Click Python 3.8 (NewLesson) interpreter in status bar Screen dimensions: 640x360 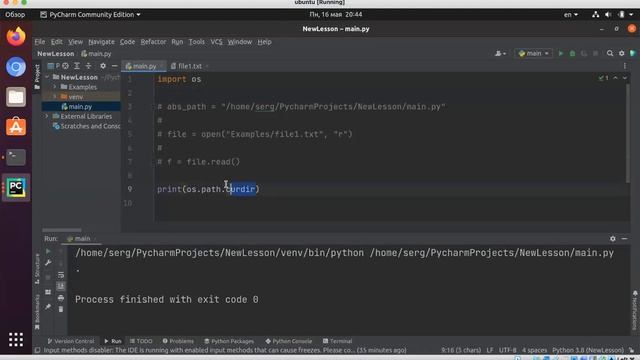tap(588, 350)
